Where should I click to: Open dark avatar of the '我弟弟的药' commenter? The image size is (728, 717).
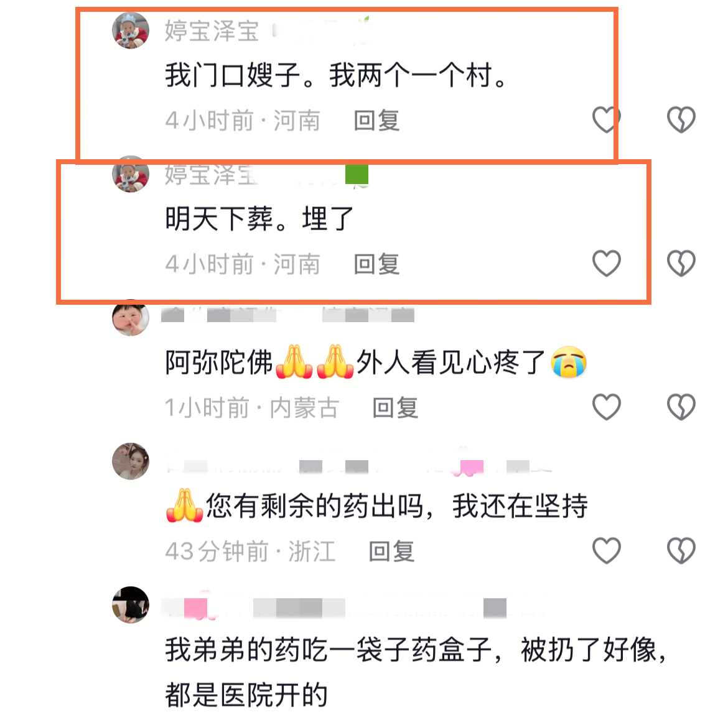pyautogui.click(x=131, y=604)
